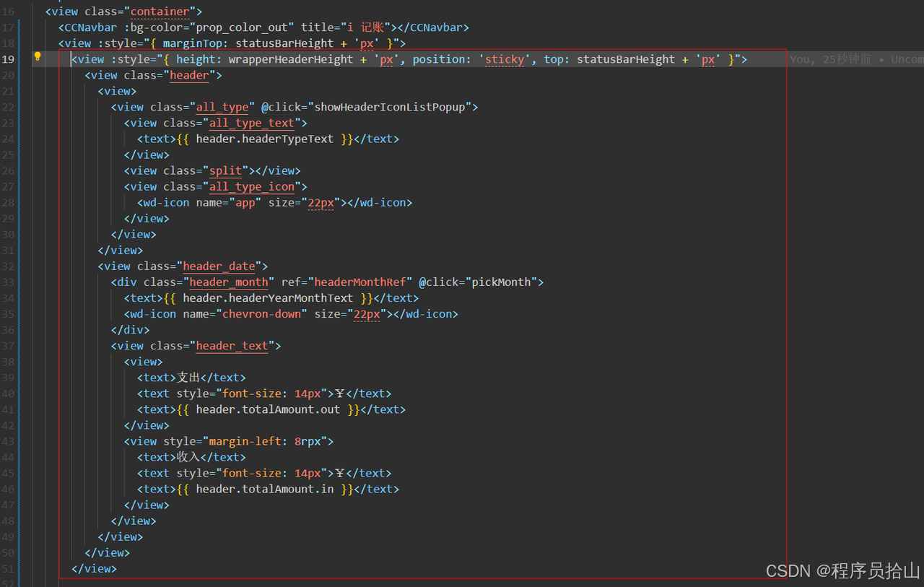Click the "header_month" class name

point(229,282)
